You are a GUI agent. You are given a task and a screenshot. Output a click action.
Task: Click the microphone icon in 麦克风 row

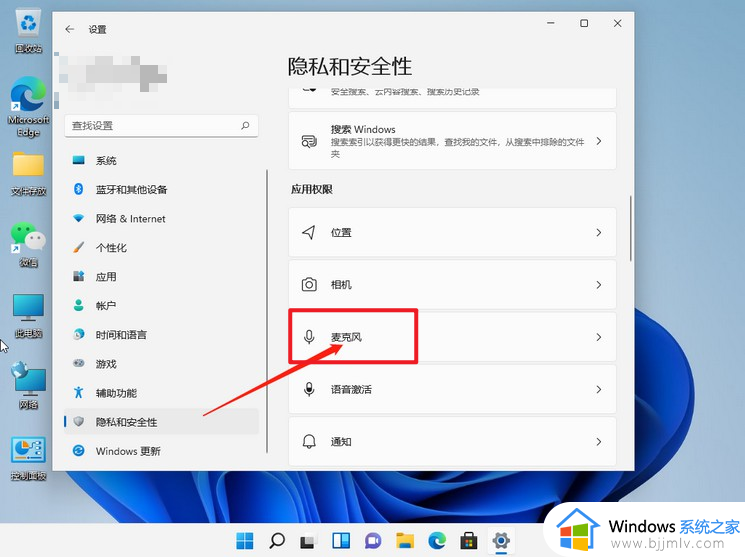click(x=309, y=337)
